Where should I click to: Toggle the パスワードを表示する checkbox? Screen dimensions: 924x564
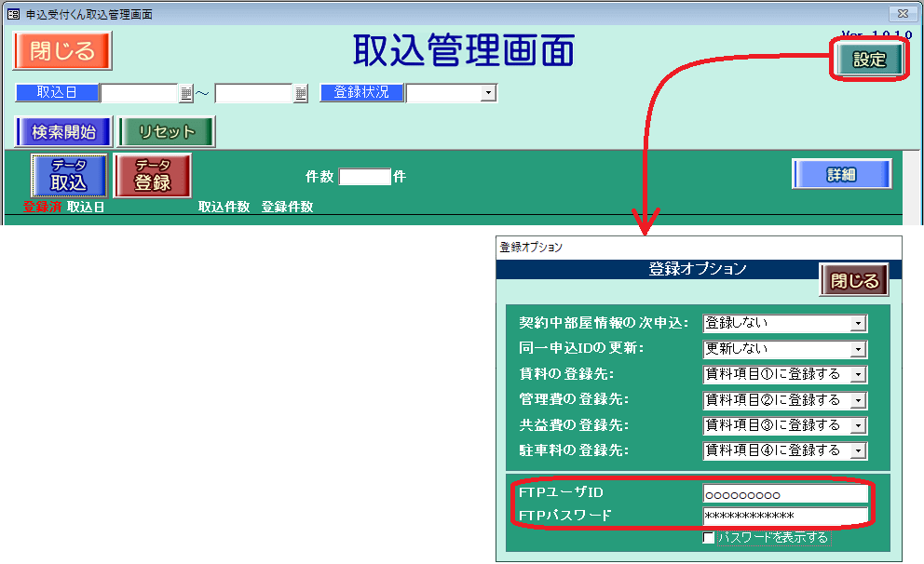710,538
